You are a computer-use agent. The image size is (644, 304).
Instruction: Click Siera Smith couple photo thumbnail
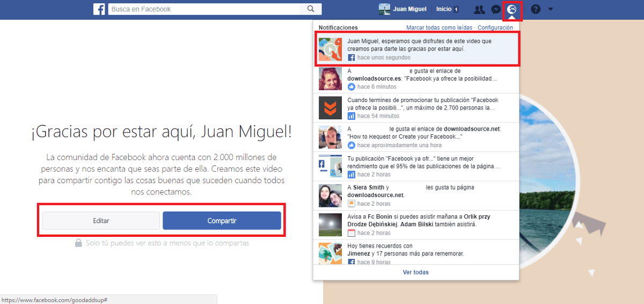(x=330, y=196)
